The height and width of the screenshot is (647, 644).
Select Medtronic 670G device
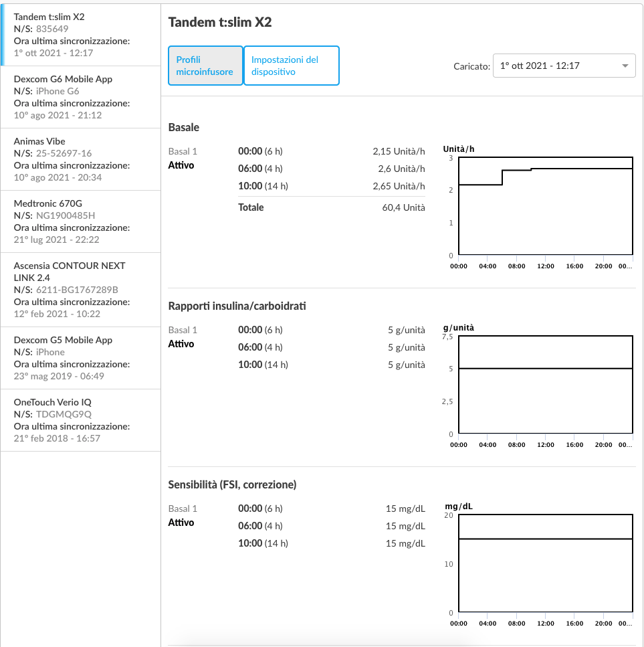pyautogui.click(x=81, y=222)
